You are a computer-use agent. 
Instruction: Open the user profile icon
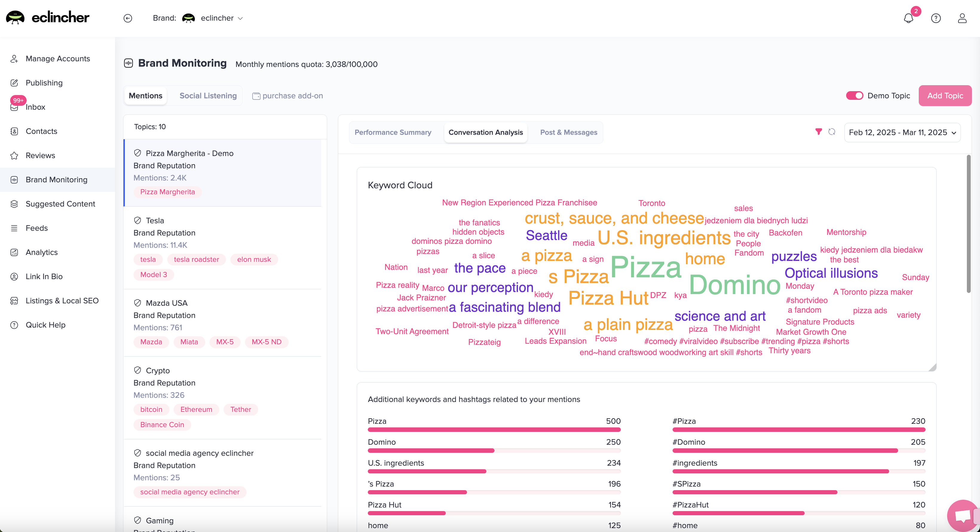pyautogui.click(x=962, y=18)
